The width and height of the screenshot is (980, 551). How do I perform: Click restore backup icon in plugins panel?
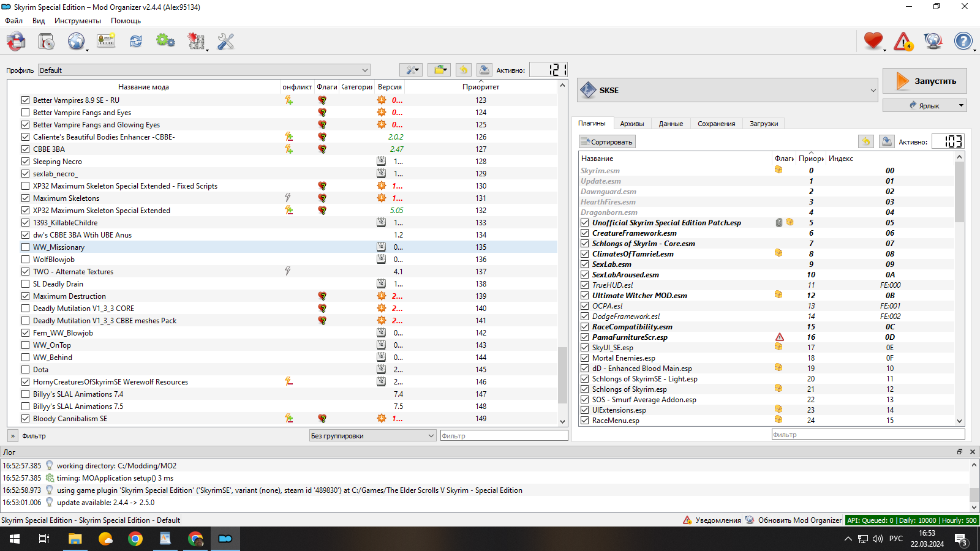(x=866, y=141)
